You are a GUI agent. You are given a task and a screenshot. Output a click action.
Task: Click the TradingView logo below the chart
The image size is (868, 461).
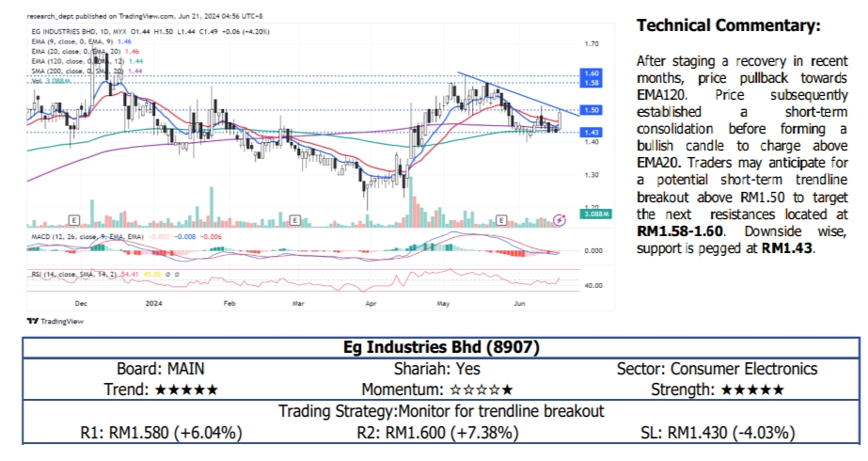pyautogui.click(x=55, y=321)
